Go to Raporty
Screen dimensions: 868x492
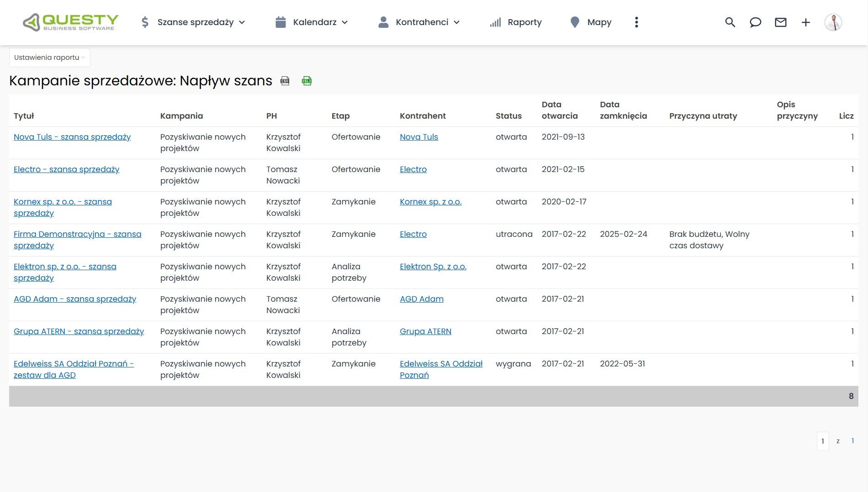click(x=524, y=22)
